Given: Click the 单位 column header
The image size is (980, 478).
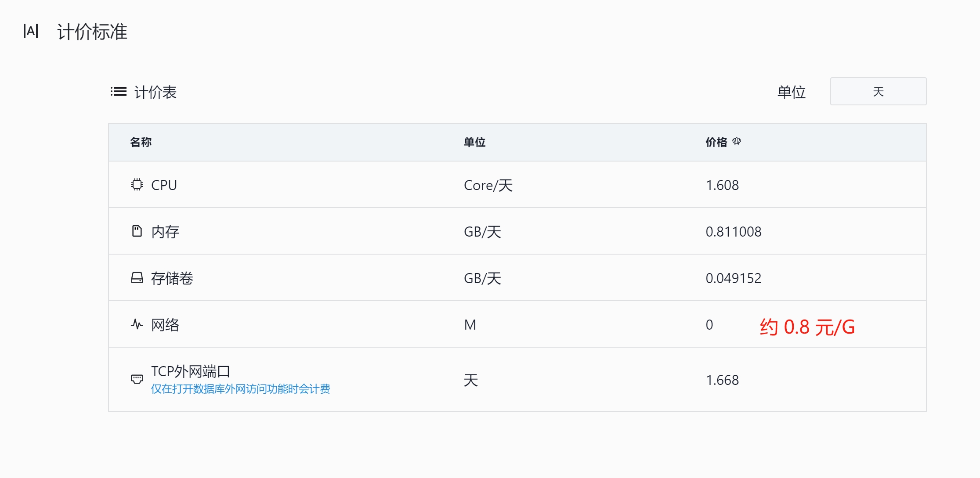Looking at the screenshot, I should coord(474,142).
